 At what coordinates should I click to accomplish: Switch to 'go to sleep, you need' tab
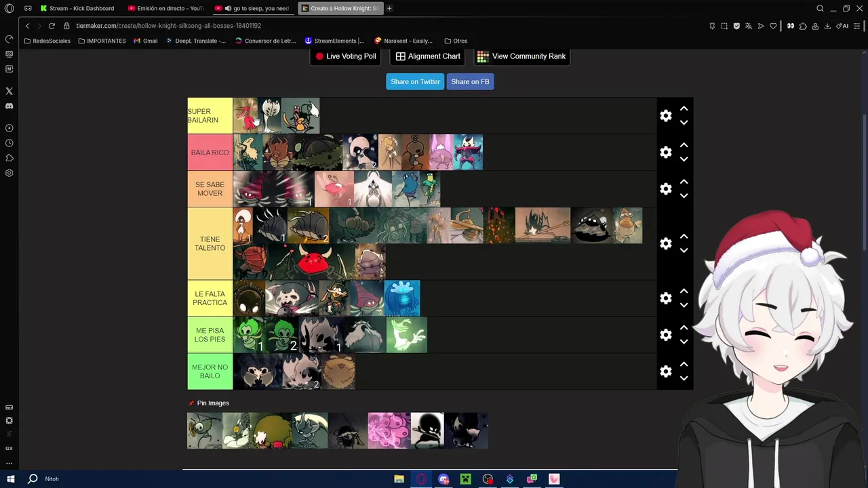pyautogui.click(x=254, y=8)
